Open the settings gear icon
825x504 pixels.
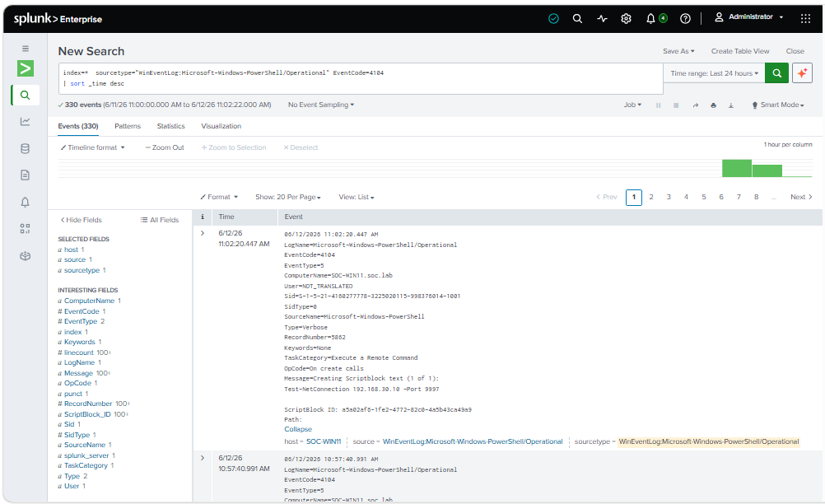click(x=626, y=19)
